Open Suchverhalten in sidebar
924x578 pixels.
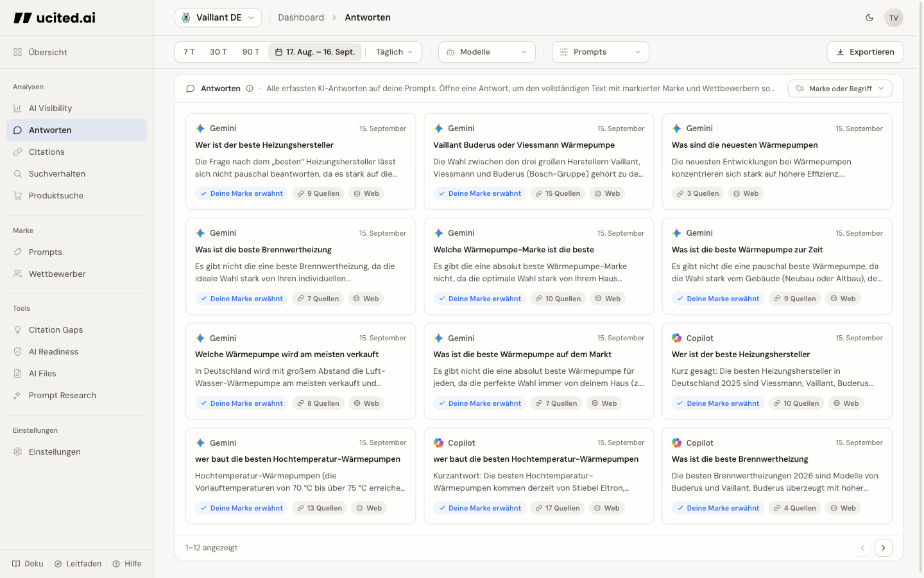(x=76, y=174)
